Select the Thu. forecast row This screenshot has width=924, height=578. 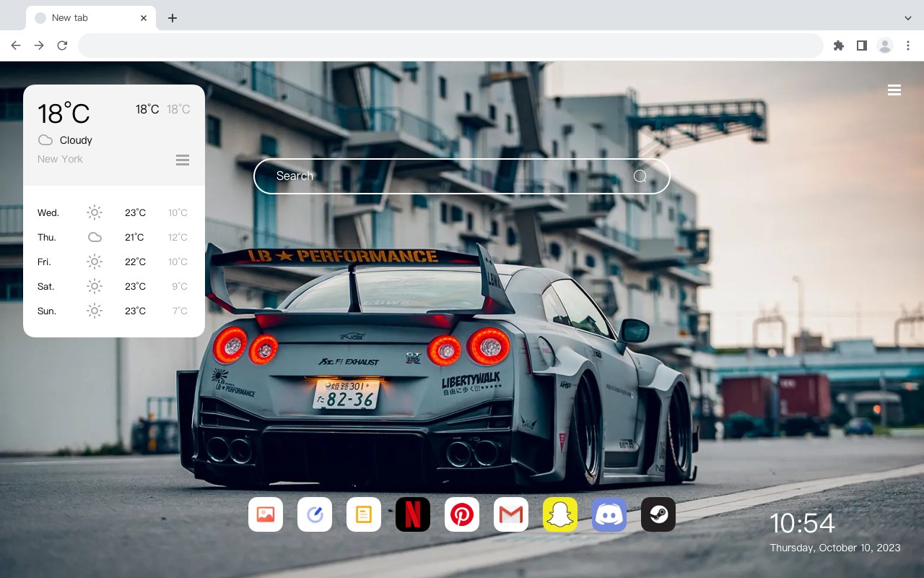tap(114, 237)
